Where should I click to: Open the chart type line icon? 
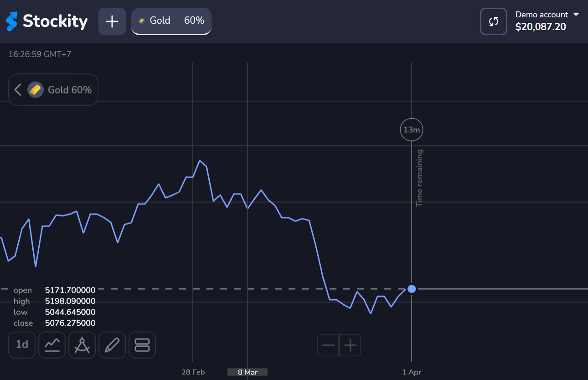click(x=52, y=345)
